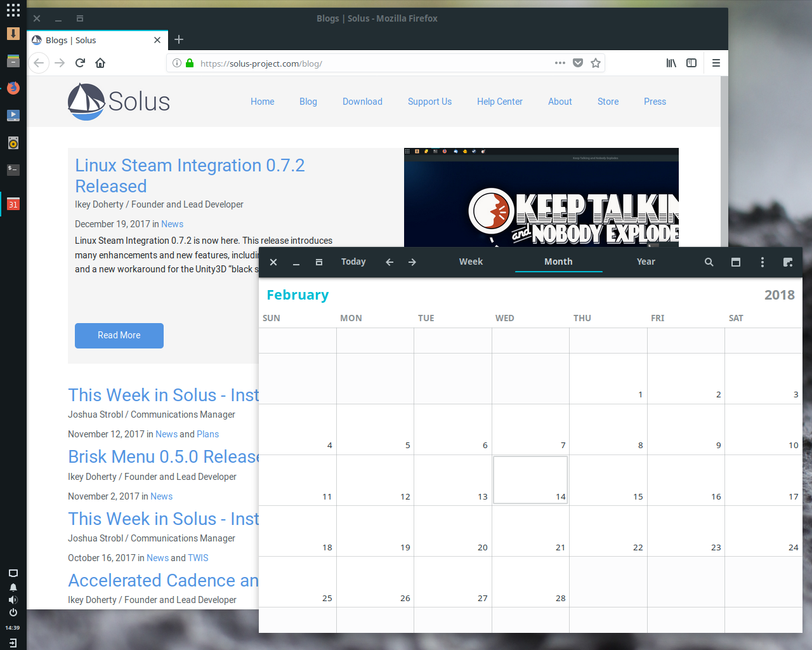Click the Keep Talking article thumbnail image
812x650 pixels.
(x=541, y=197)
